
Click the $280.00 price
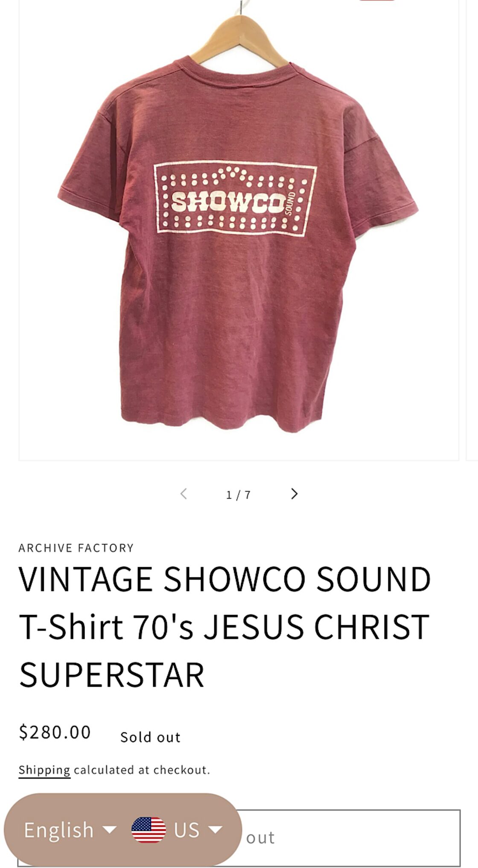click(x=55, y=732)
